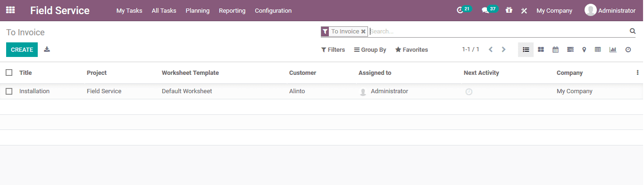The width and height of the screenshot is (644, 185).
Task: Open the Configuration menu
Action: [x=273, y=10]
